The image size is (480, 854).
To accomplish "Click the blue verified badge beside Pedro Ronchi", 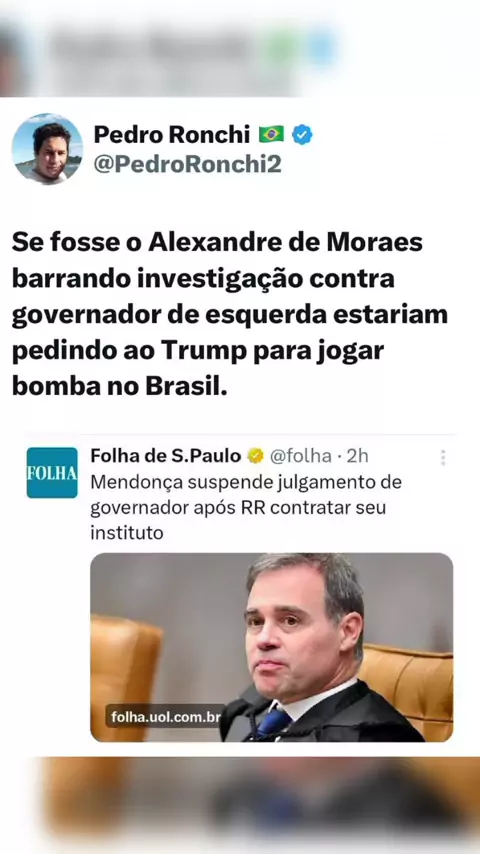I will [x=302, y=135].
